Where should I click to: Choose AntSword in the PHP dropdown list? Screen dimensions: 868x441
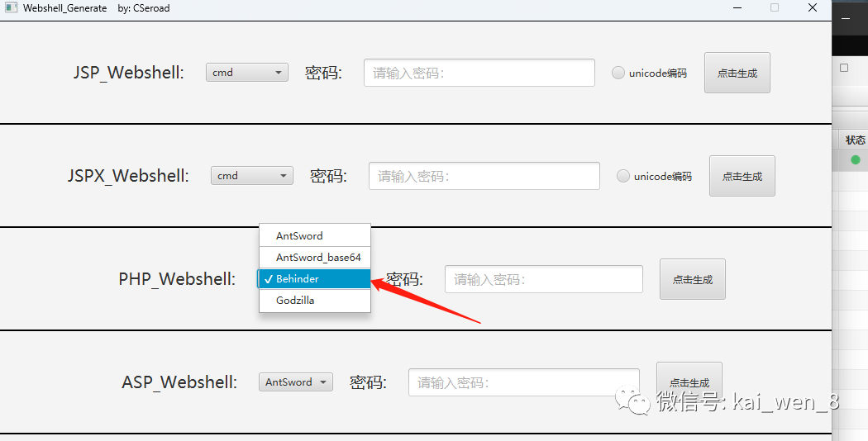click(x=314, y=235)
